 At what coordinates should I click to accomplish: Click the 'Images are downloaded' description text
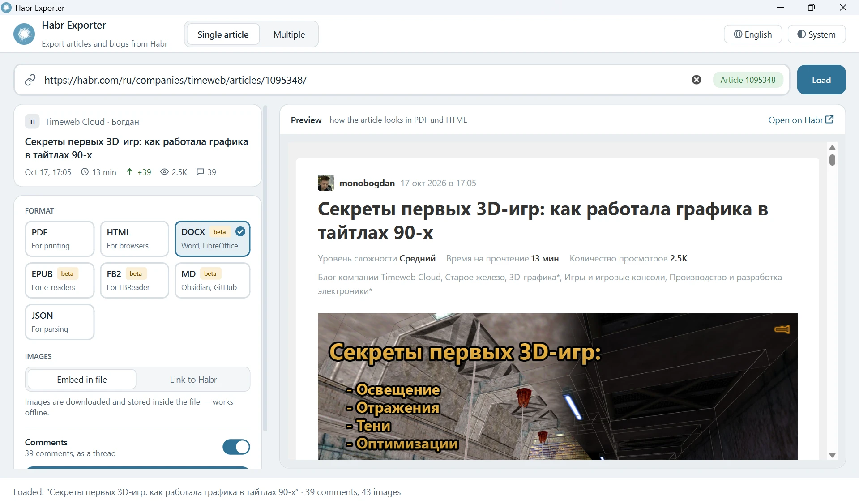click(x=129, y=407)
